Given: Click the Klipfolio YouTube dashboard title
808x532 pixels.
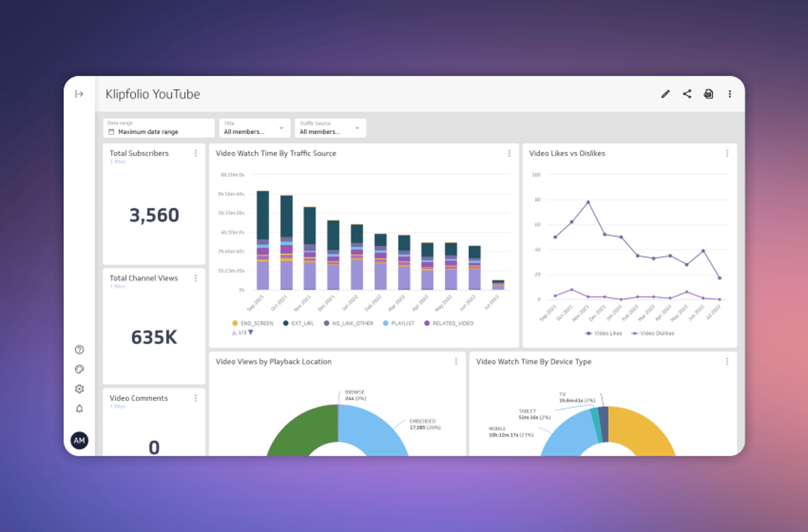Looking at the screenshot, I should point(153,94).
